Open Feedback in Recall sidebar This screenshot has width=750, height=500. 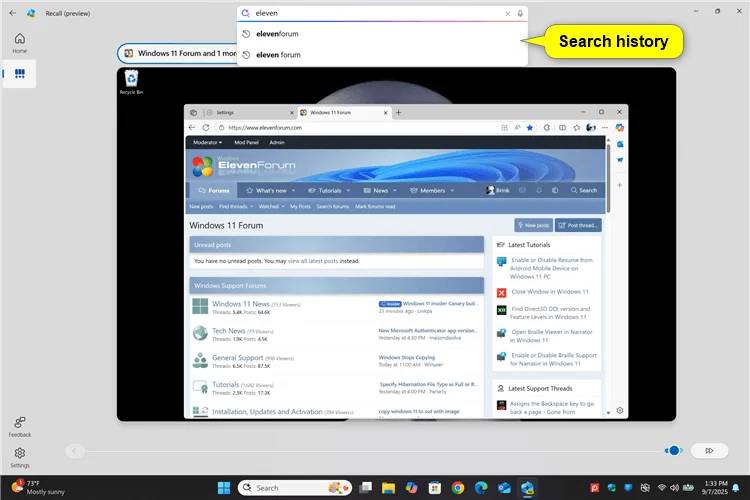(x=20, y=427)
